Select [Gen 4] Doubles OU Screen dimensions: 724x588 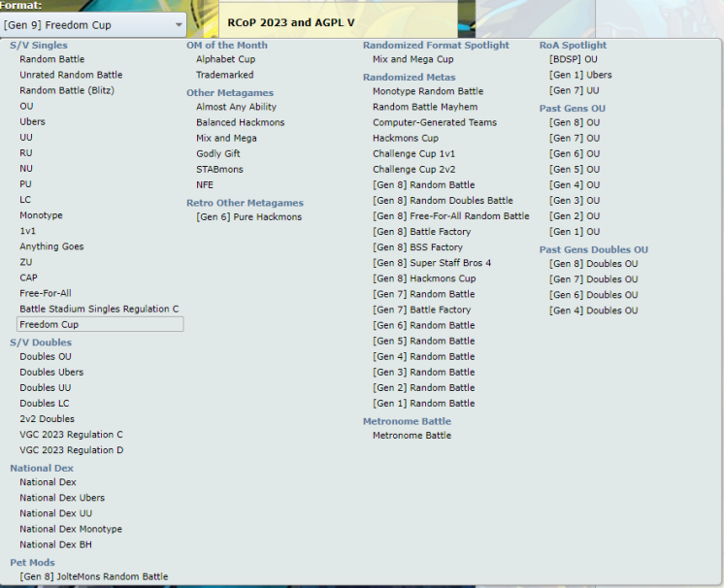click(593, 310)
